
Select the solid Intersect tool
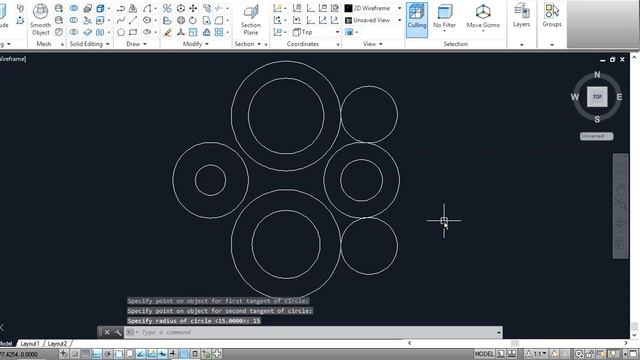click(x=74, y=32)
